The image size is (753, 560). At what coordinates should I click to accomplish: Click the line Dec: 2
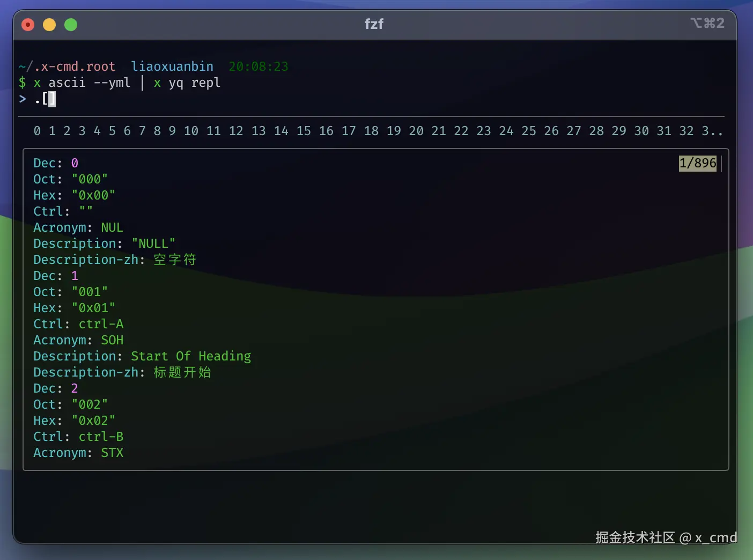pos(56,388)
